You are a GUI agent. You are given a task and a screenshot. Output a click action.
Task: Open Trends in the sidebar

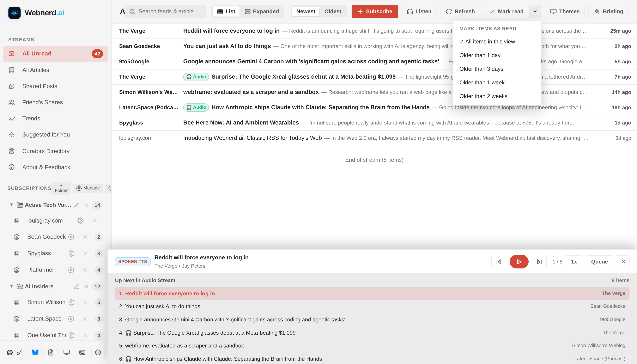coord(55,119)
